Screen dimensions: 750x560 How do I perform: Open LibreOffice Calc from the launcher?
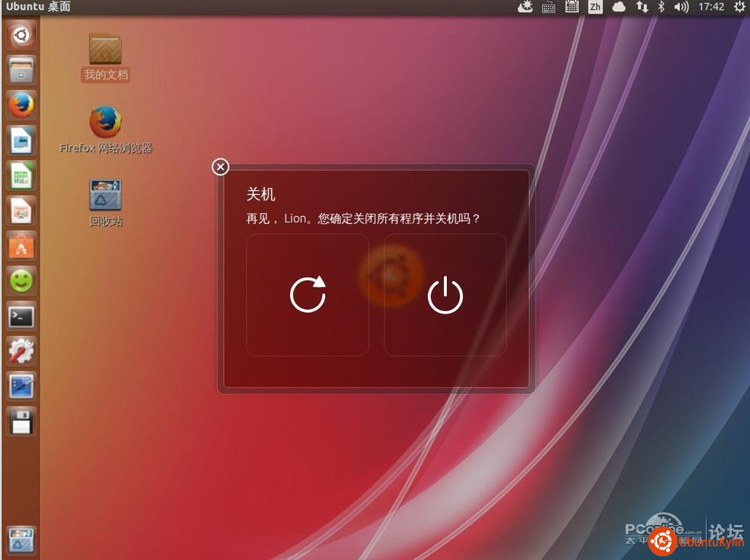[x=21, y=176]
